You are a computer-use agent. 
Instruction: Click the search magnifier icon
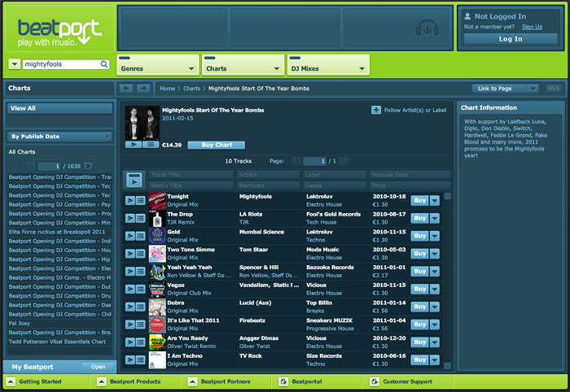(104, 64)
